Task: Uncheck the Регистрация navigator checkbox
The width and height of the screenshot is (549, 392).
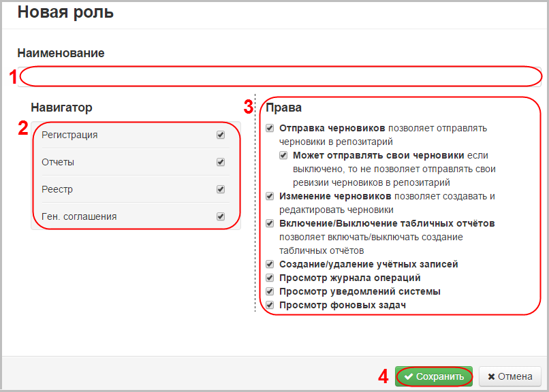Action: point(221,135)
